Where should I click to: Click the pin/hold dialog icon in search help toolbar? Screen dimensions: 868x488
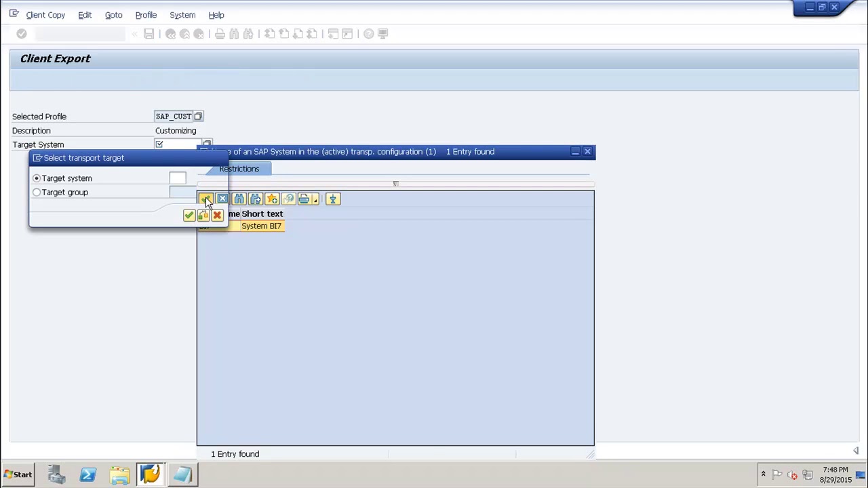[x=332, y=199]
